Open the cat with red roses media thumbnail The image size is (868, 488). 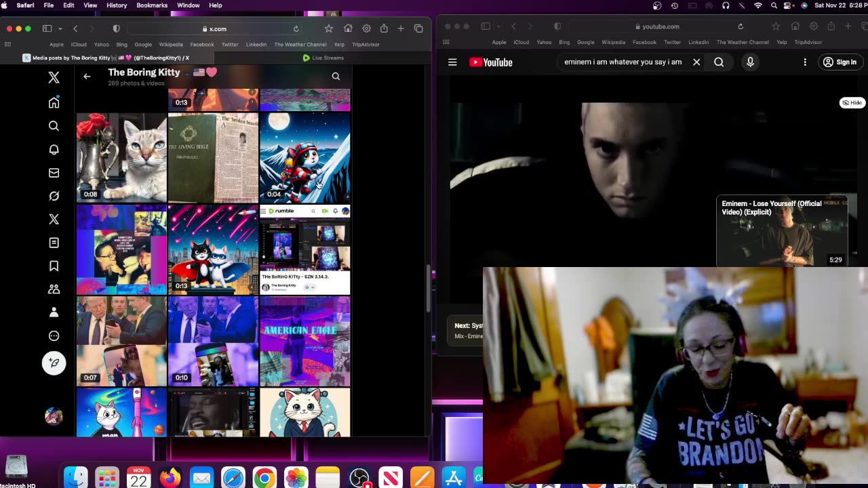121,158
